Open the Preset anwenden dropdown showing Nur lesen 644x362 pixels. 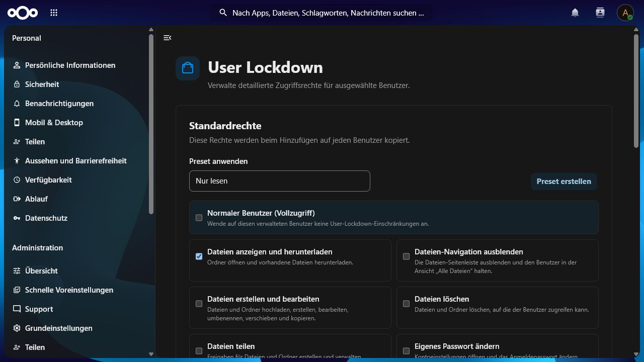279,181
